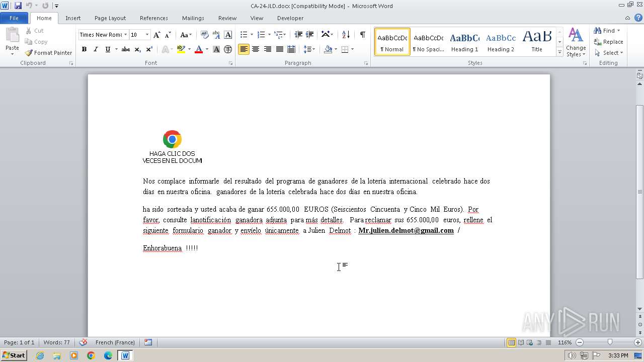The image size is (644, 362).
Task: Open font color dropdown arrow
Action: (206, 49)
